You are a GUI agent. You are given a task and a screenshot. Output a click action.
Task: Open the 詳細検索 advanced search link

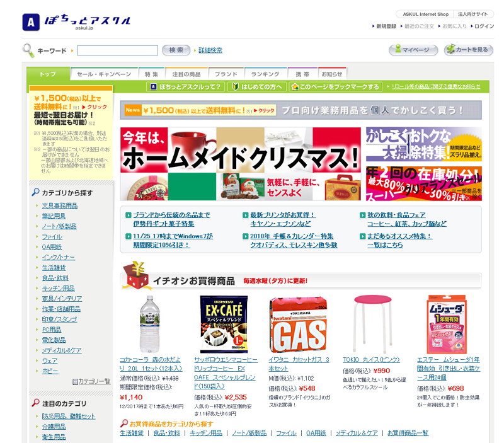210,50
